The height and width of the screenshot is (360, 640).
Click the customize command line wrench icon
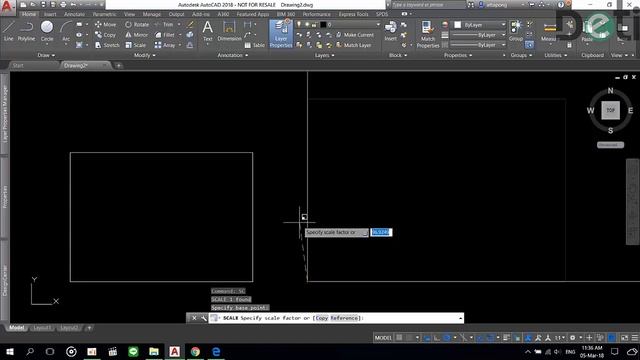[x=203, y=318]
